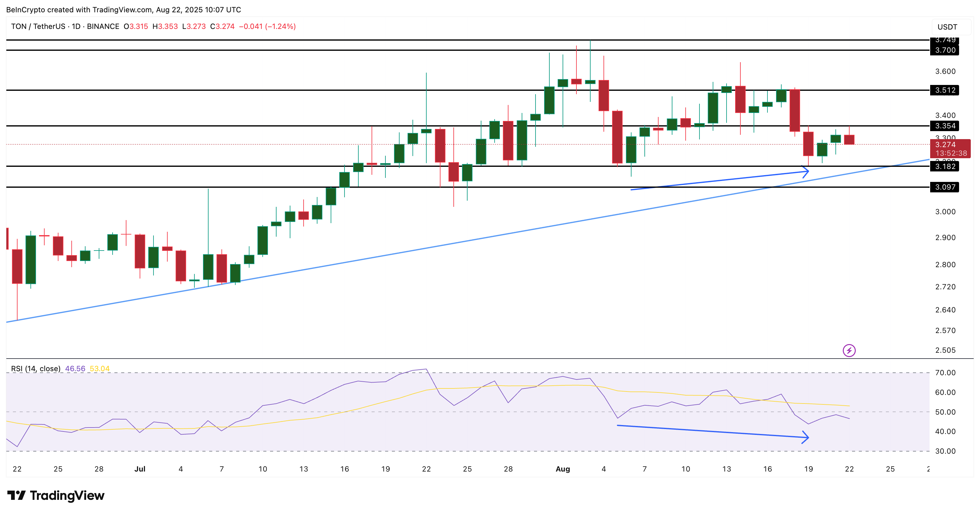Click the 3.354 support level label
Image resolution: width=980 pixels, height=514 pixels.
point(946,125)
